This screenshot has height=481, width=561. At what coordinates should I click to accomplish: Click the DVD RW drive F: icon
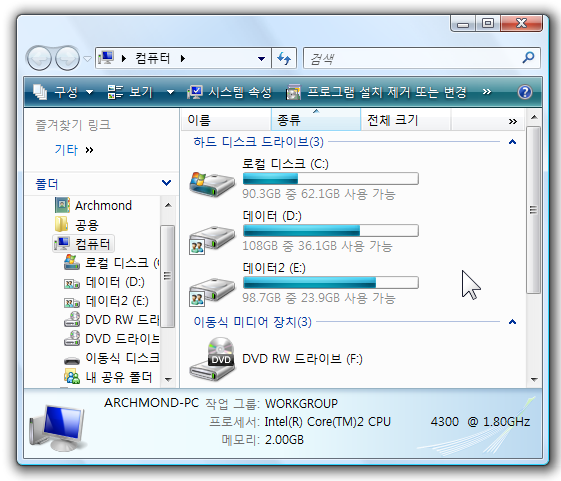pos(212,359)
